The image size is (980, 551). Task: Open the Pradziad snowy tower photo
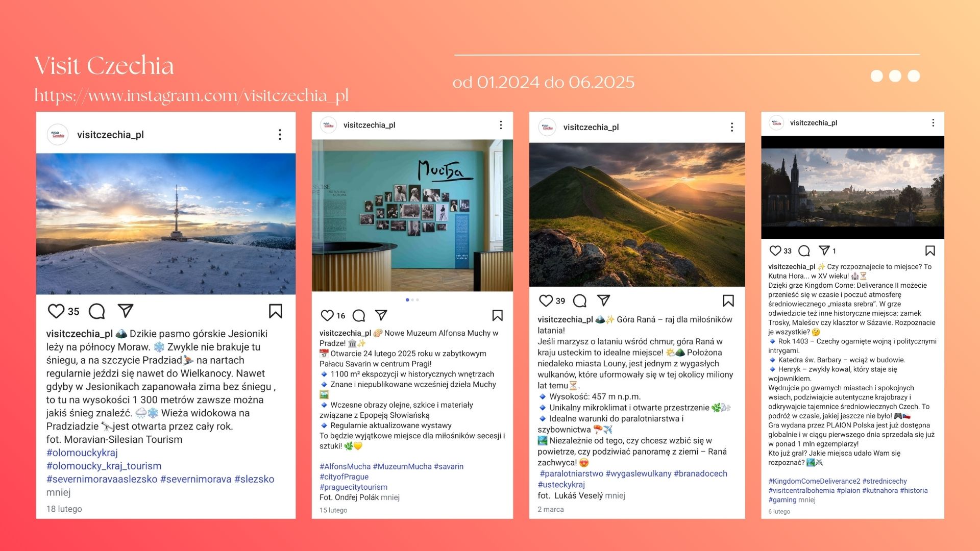coord(166,224)
